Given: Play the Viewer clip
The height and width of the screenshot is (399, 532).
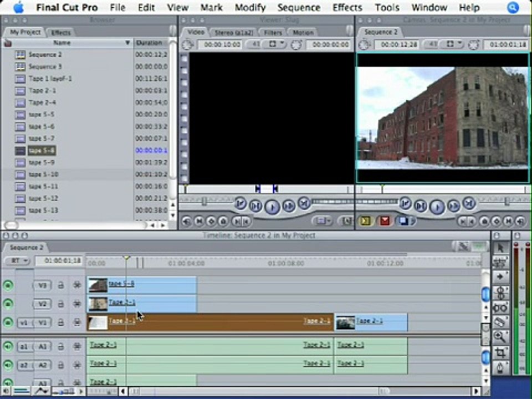Looking at the screenshot, I should [272, 206].
